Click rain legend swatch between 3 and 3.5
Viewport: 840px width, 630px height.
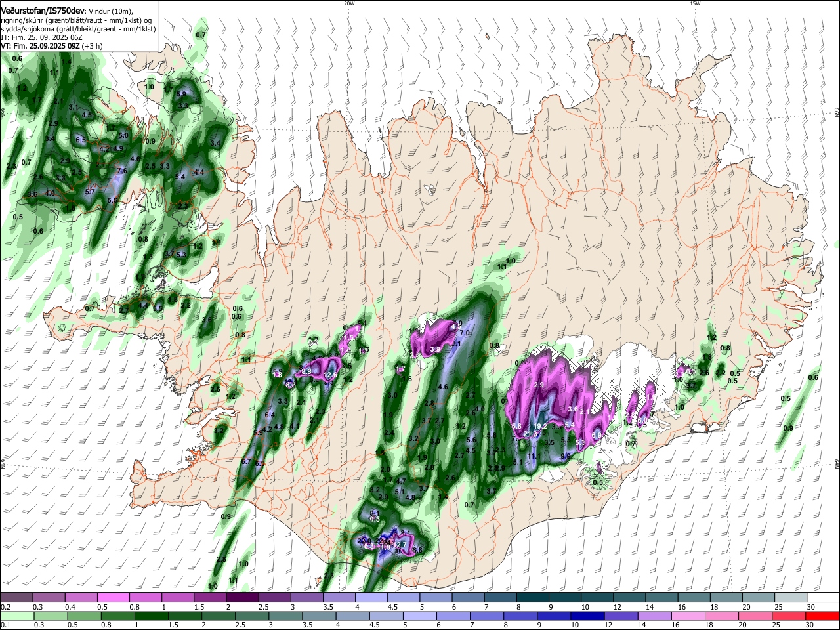click(x=285, y=616)
